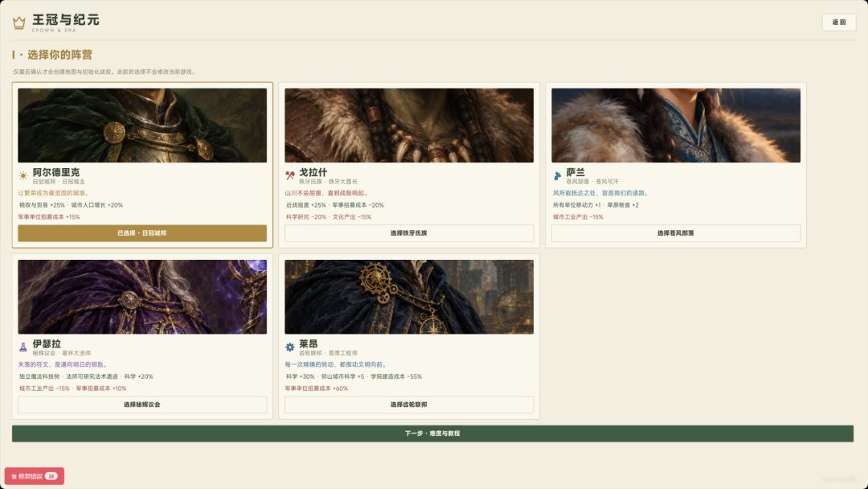Click the 返回 button
Image resolution: width=868 pixels, height=489 pixels.
(838, 23)
